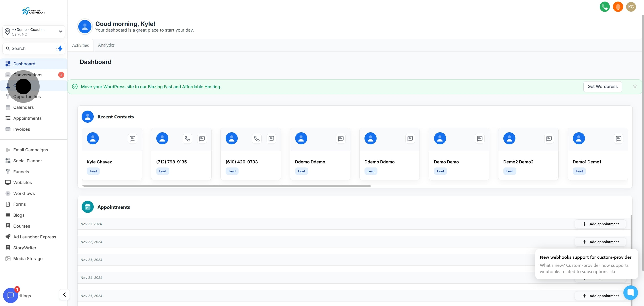Add appointment for Nov 21, 2024
Image resolution: width=644 pixels, height=306 pixels.
600,224
